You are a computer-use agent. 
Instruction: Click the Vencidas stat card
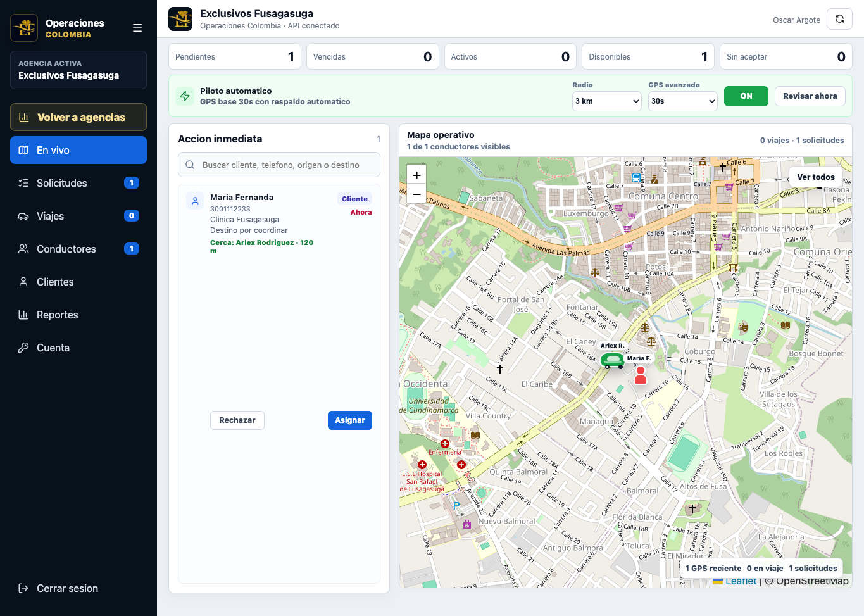pyautogui.click(x=373, y=56)
